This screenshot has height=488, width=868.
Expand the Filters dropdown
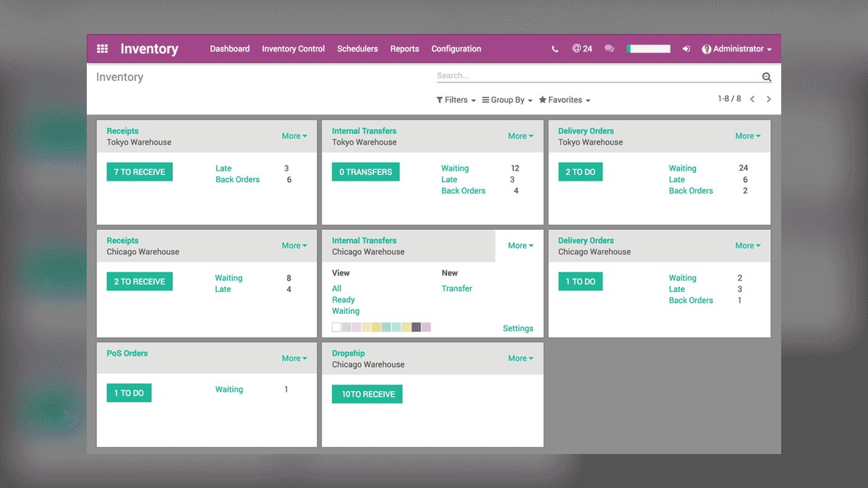click(456, 100)
